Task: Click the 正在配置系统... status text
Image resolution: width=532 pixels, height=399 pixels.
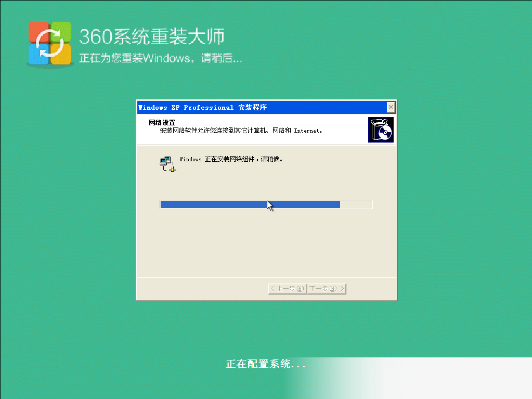Action: click(266, 364)
